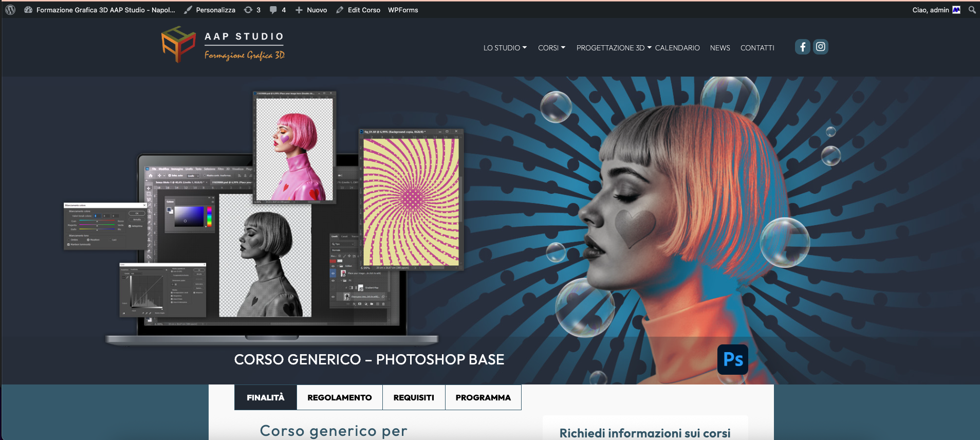Image resolution: width=980 pixels, height=440 pixels.
Task: Click the yellow-magenta spiral pattern image
Action: click(x=411, y=200)
